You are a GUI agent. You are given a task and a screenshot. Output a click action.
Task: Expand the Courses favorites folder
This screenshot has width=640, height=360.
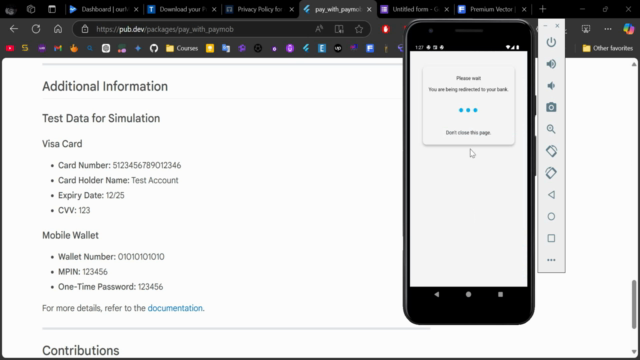pos(182,48)
